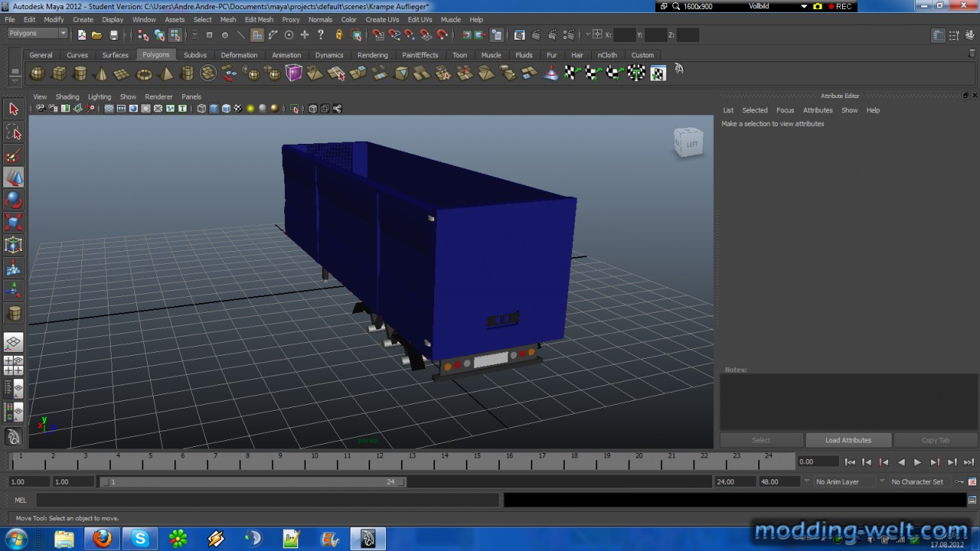Toggle smooth shade all in viewport toolbar
The height and width of the screenshot is (551, 980).
[213, 109]
